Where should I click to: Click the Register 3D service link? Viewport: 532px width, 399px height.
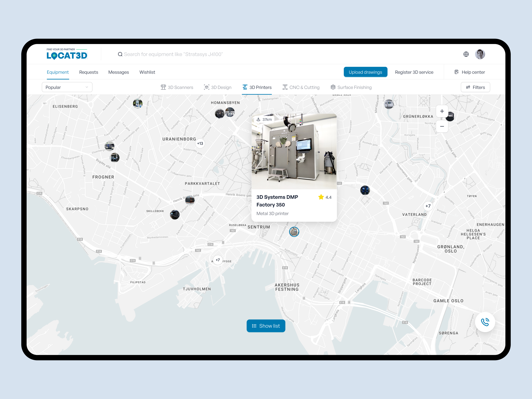point(414,72)
